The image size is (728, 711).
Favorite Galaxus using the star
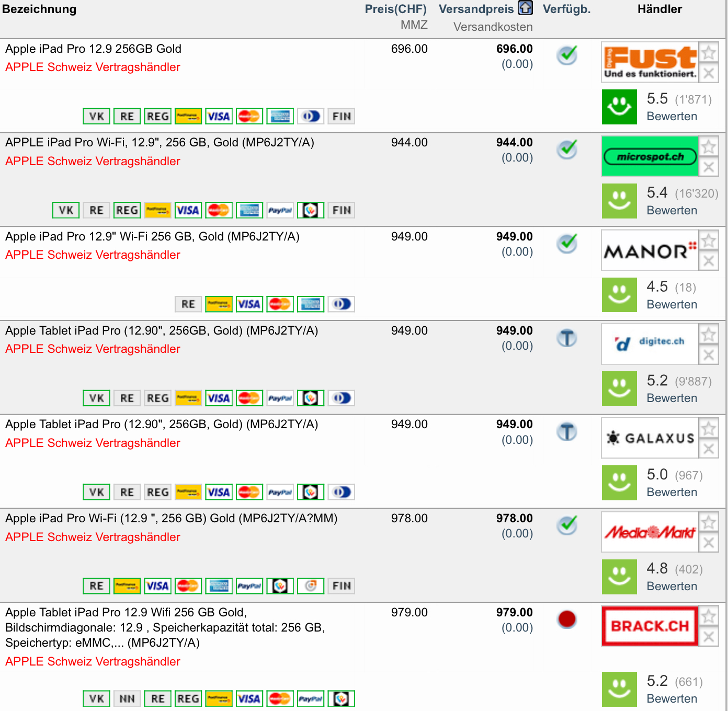[709, 428]
